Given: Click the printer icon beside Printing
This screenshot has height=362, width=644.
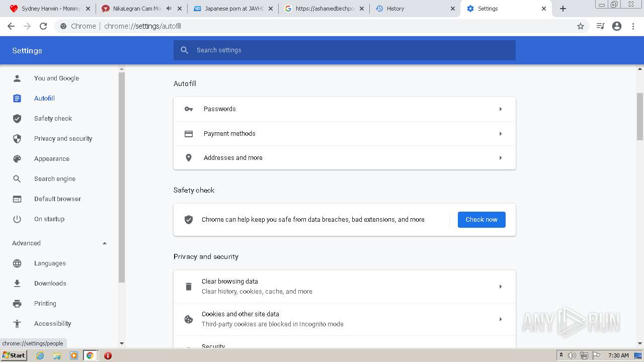Looking at the screenshot, I should pos(17,304).
